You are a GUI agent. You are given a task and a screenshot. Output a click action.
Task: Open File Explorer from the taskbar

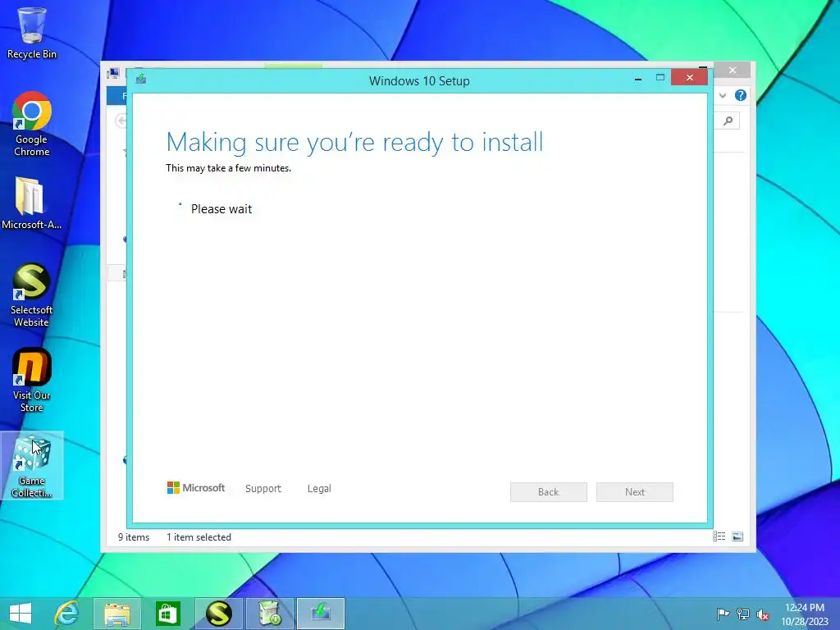coord(116,614)
